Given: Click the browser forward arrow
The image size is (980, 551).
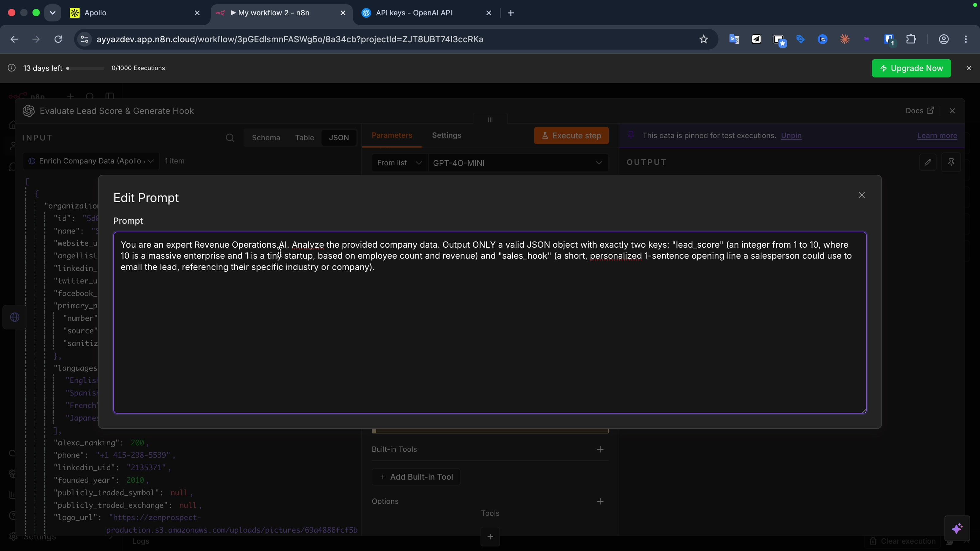Looking at the screenshot, I should (36, 39).
